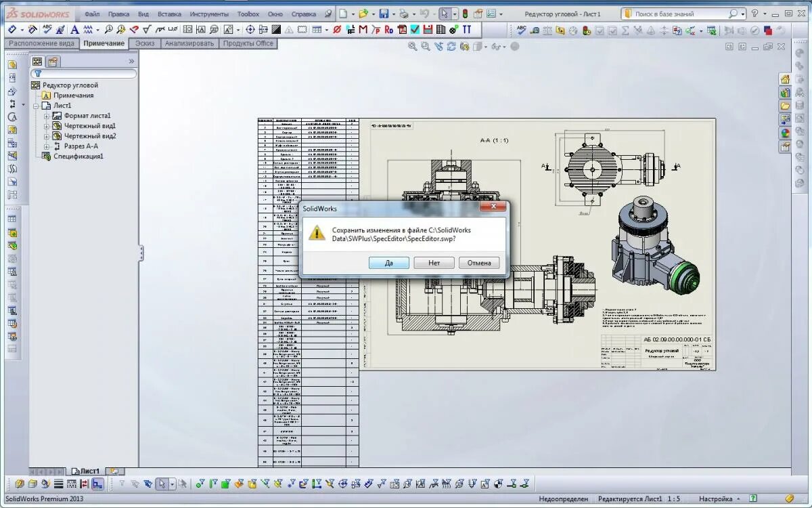Select the Center Mark tool
This screenshot has width=812, height=508.
250,30
